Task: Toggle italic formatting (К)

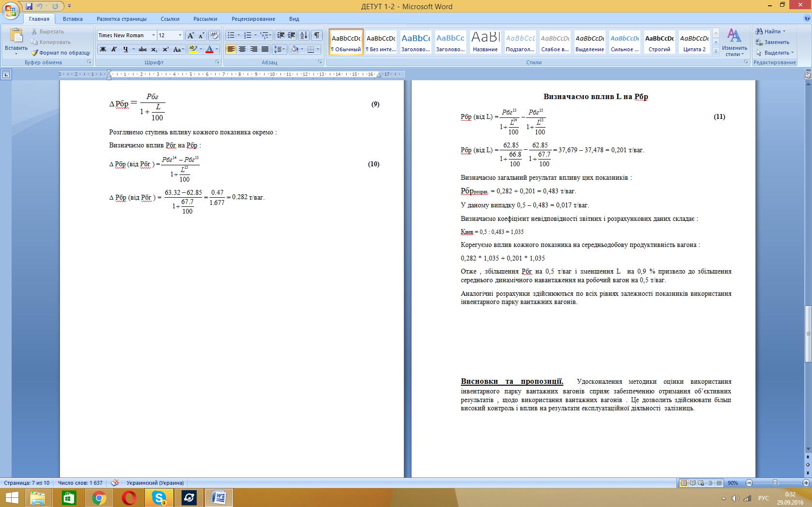Action: pyautogui.click(x=114, y=49)
